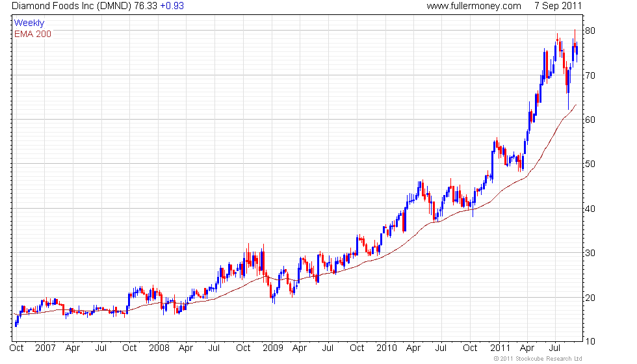This screenshot has height=364, width=637.
Task: Click the 2010 label on time axis
Action: coord(387,348)
